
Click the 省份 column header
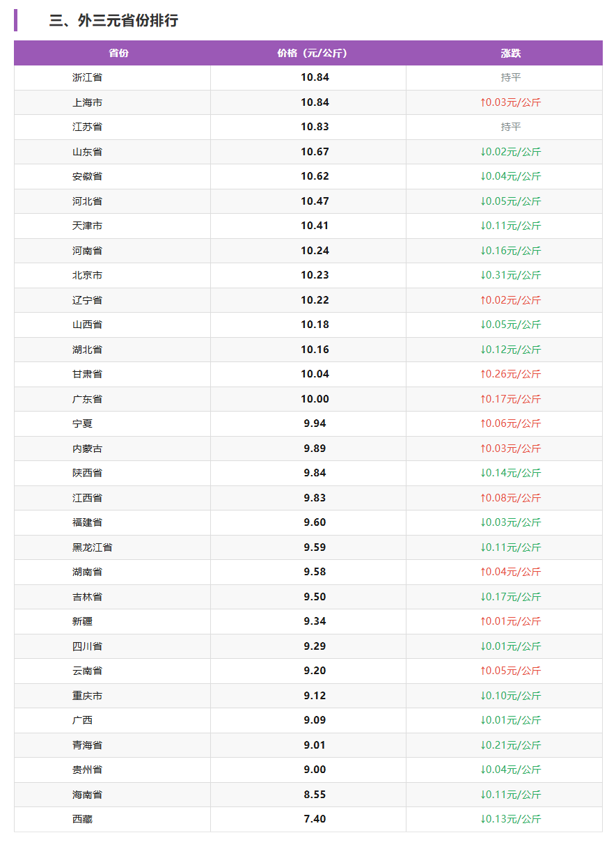pos(118,53)
